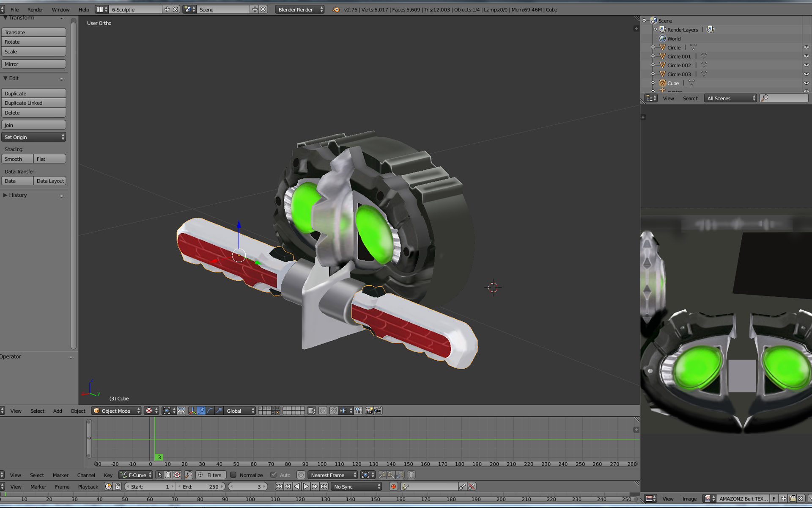Viewport: 812px width, 508px height.
Task: Open the 3D view Add menu
Action: pyautogui.click(x=58, y=411)
